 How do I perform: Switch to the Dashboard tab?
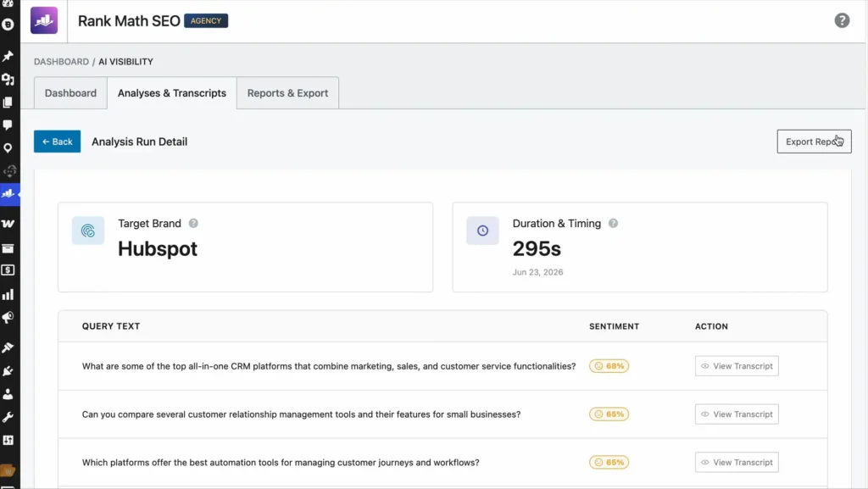click(70, 93)
